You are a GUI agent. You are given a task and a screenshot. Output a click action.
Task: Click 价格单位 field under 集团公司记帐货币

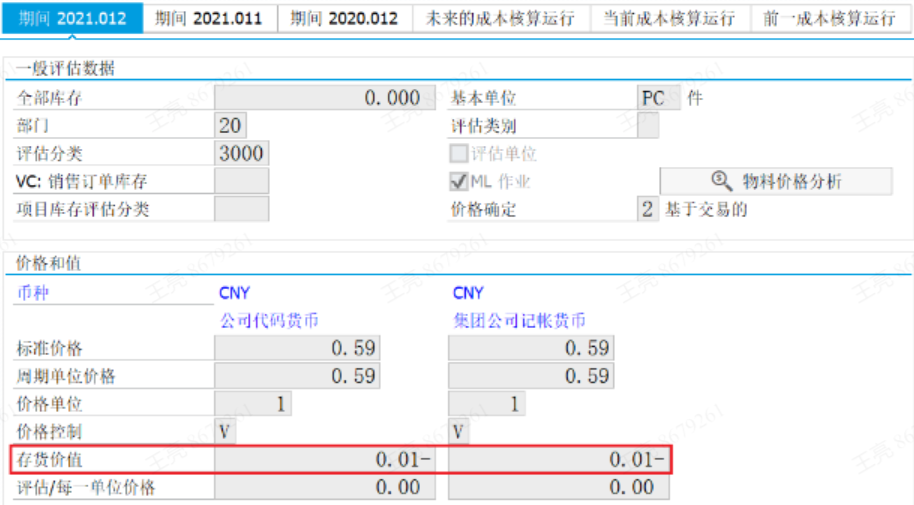487,404
